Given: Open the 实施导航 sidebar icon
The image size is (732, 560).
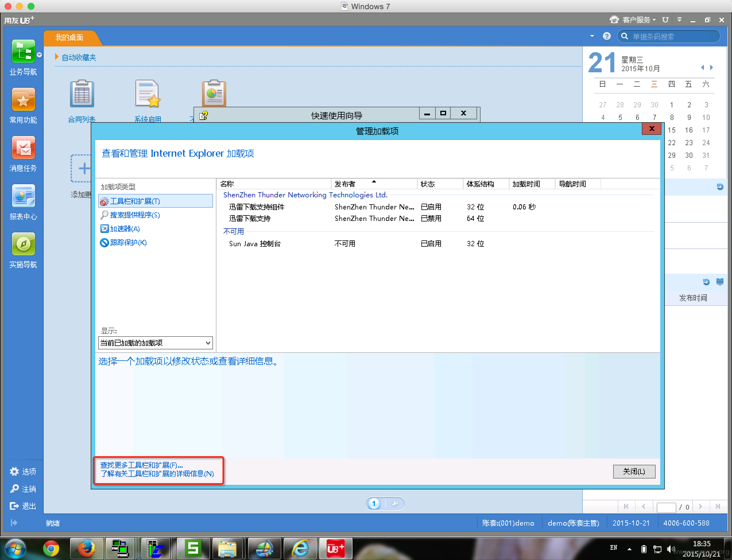Looking at the screenshot, I should click(23, 244).
